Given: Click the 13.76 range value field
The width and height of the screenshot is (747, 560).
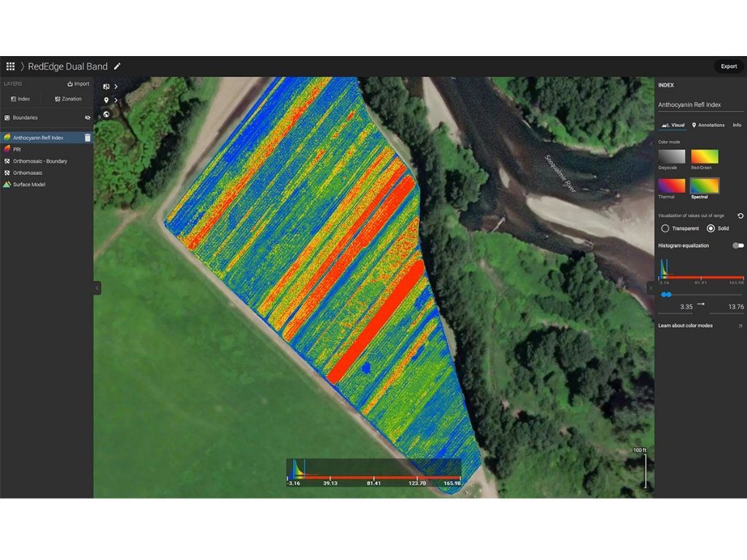Looking at the screenshot, I should point(735,306).
